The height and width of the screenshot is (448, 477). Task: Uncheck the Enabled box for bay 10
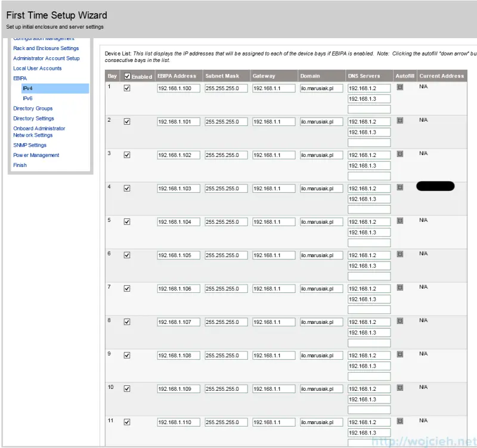click(127, 389)
